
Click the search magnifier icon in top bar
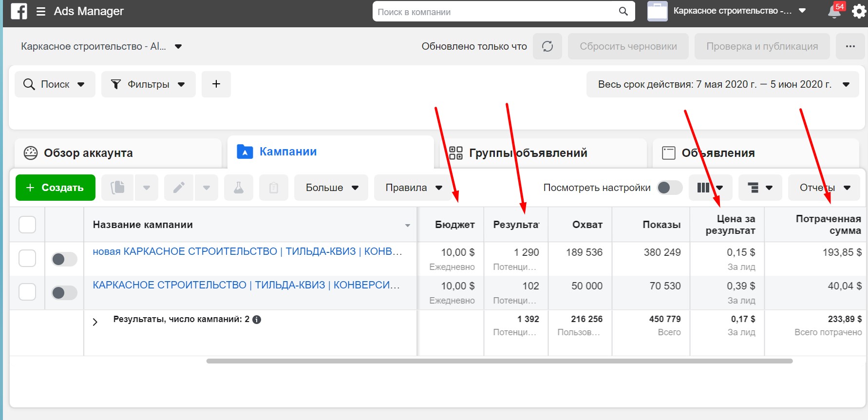[x=623, y=11]
